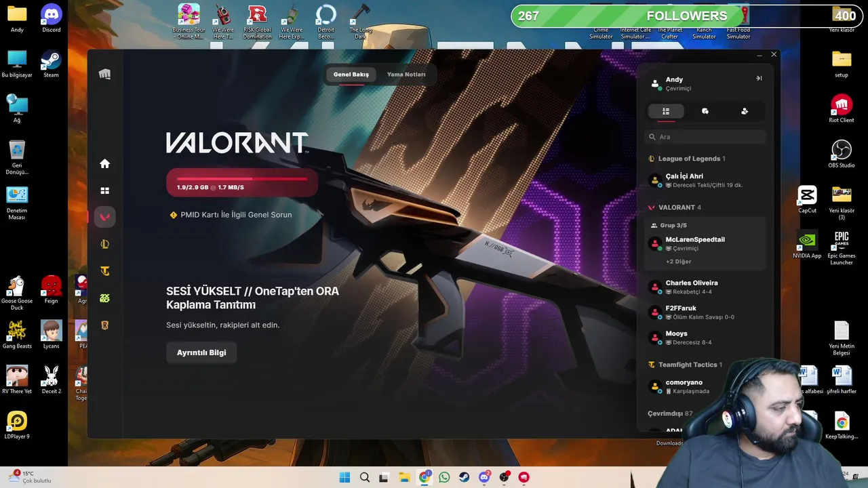Open File Explorer from the taskbar
Image resolution: width=868 pixels, height=488 pixels.
pos(404,477)
